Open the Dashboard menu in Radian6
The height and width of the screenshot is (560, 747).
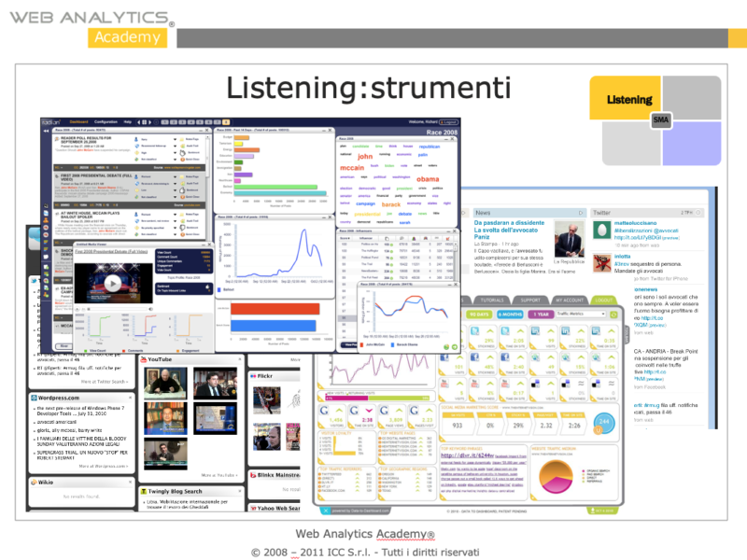pos(79,122)
